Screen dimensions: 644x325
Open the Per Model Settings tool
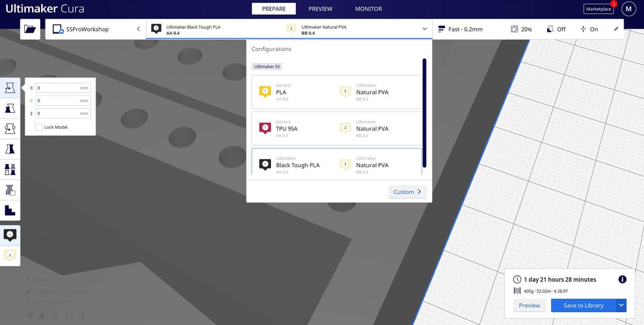click(x=10, y=169)
